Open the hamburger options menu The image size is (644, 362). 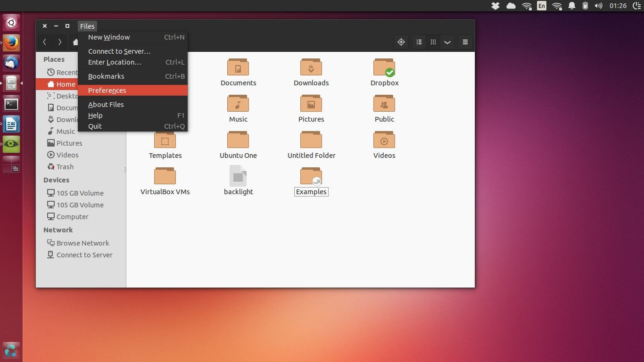pyautogui.click(x=465, y=42)
